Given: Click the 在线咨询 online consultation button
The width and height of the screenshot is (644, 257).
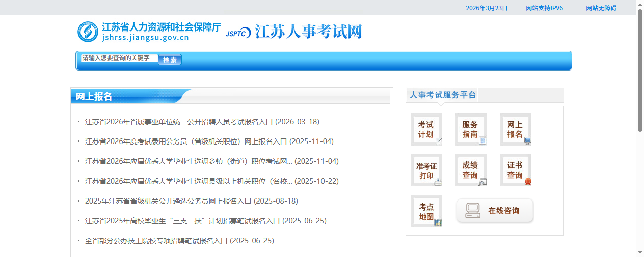Looking at the screenshot, I should pos(495,211).
